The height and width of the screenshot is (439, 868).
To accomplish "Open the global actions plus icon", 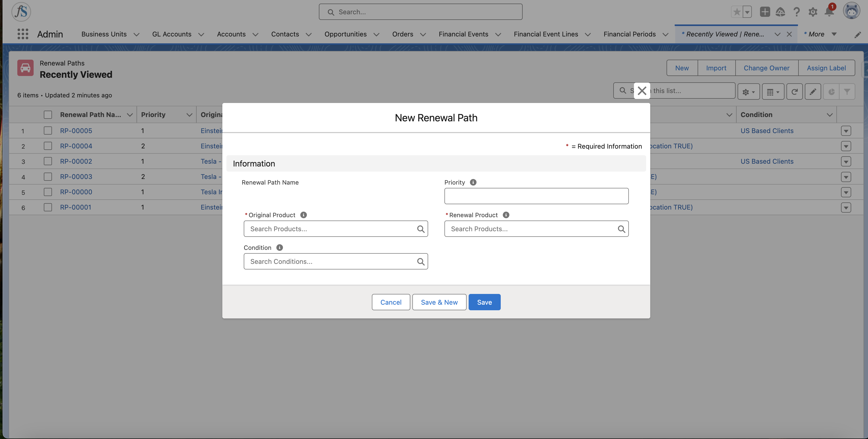I will (765, 12).
